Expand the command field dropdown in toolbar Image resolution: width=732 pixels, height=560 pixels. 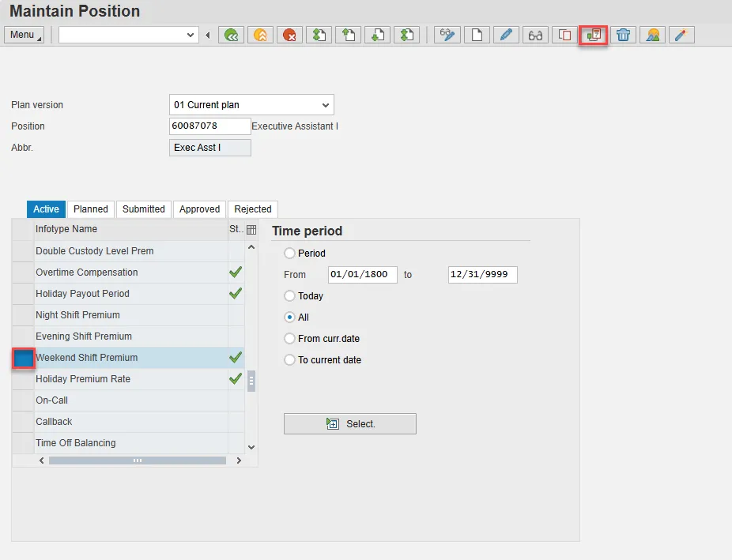click(x=191, y=35)
